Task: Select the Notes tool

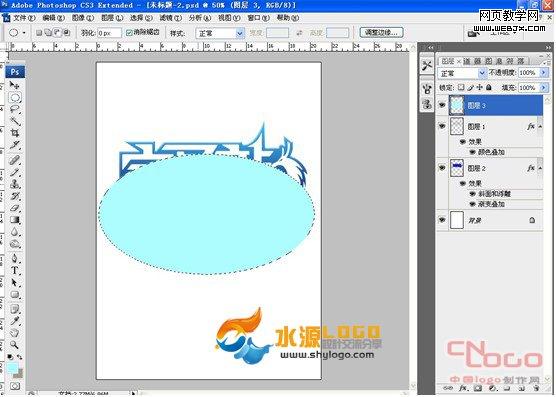Action: (x=15, y=309)
